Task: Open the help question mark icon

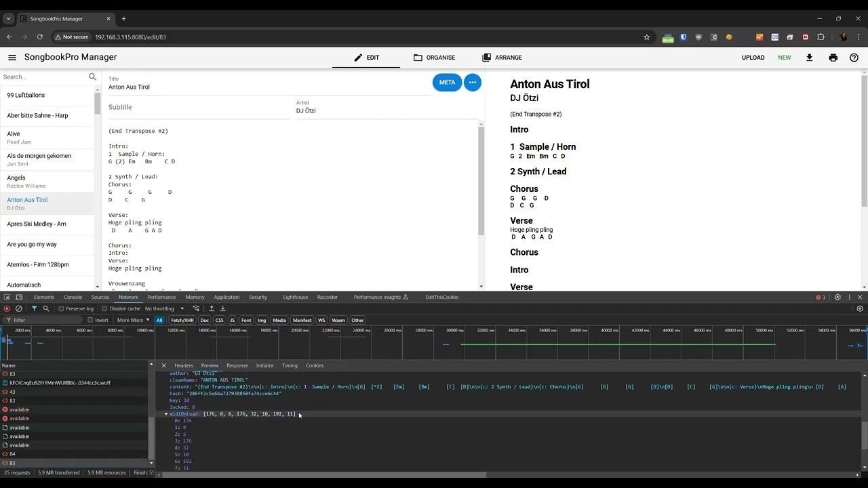Action: pos(854,58)
